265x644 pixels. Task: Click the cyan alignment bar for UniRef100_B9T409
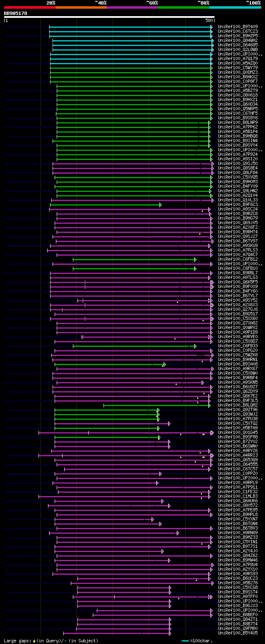(x=131, y=27)
